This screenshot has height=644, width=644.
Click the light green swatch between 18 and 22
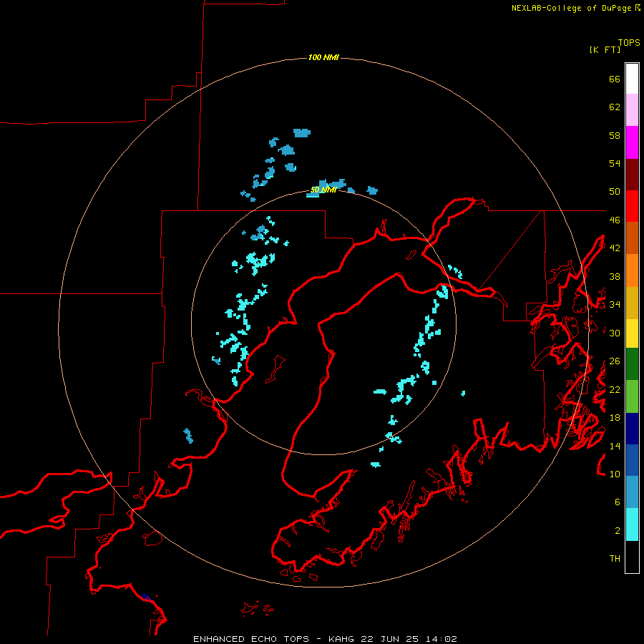pyautogui.click(x=632, y=396)
